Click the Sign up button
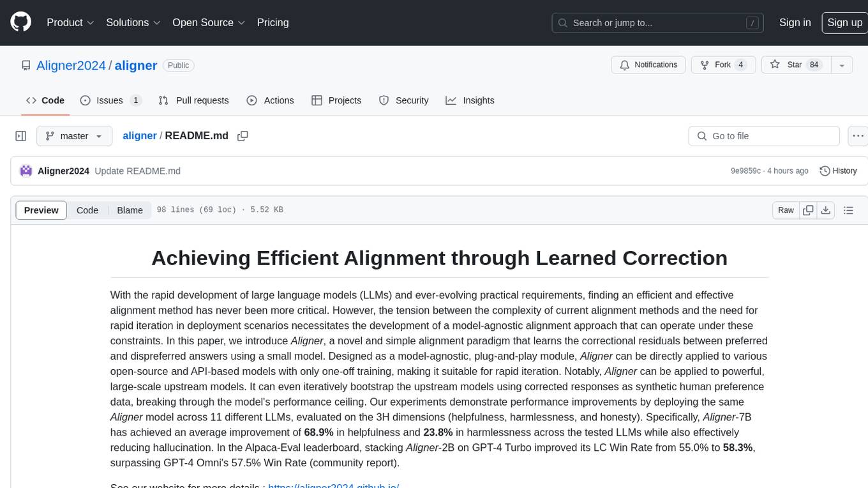The image size is (868, 488). tap(844, 22)
